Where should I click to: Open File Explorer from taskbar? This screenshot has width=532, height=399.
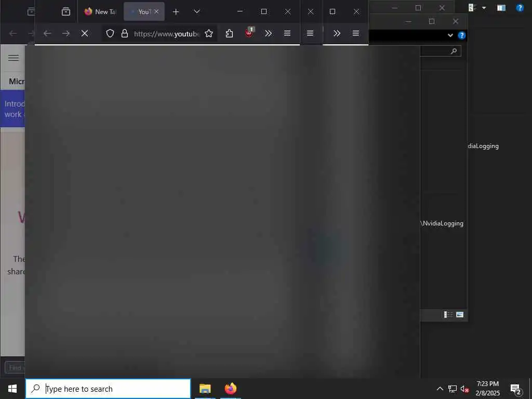coord(205,389)
